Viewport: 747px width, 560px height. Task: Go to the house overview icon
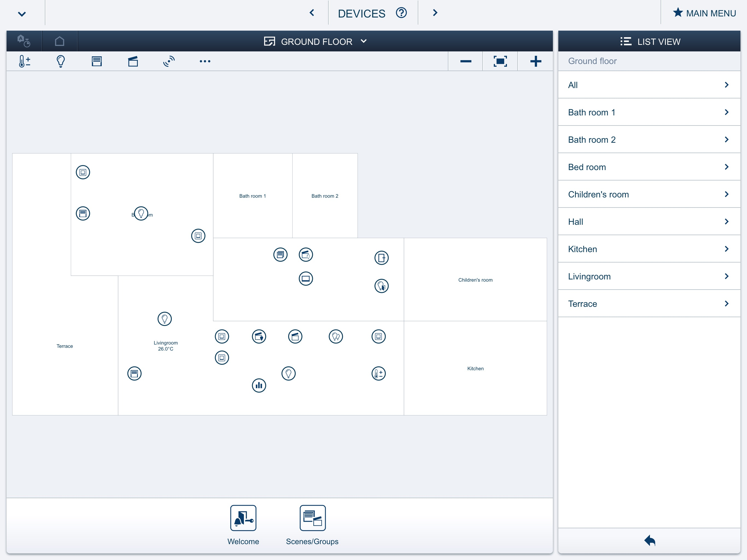pos(59,41)
